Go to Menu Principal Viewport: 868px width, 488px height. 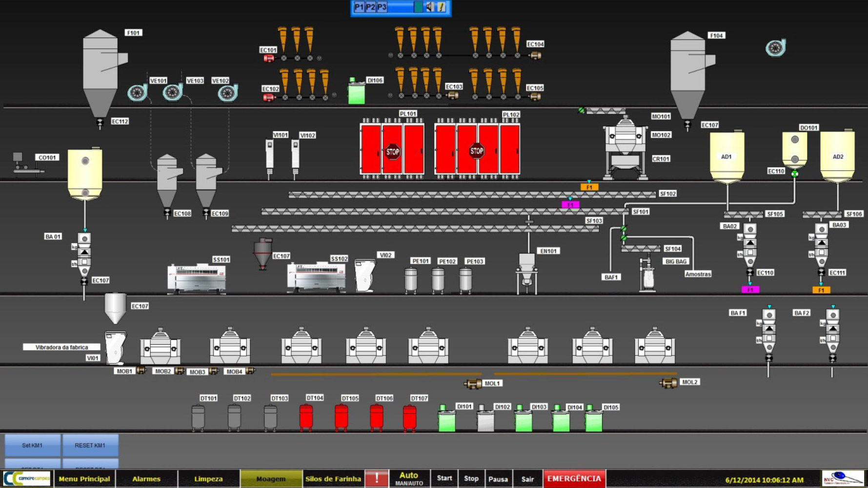pyautogui.click(x=84, y=479)
